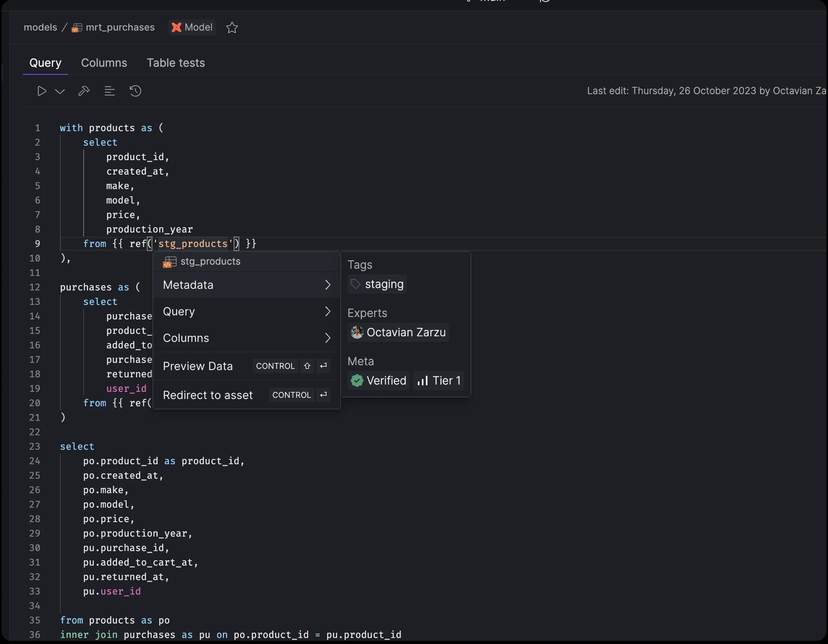Click mrt_purchases breadcrumb
This screenshot has width=828, height=644.
[120, 27]
